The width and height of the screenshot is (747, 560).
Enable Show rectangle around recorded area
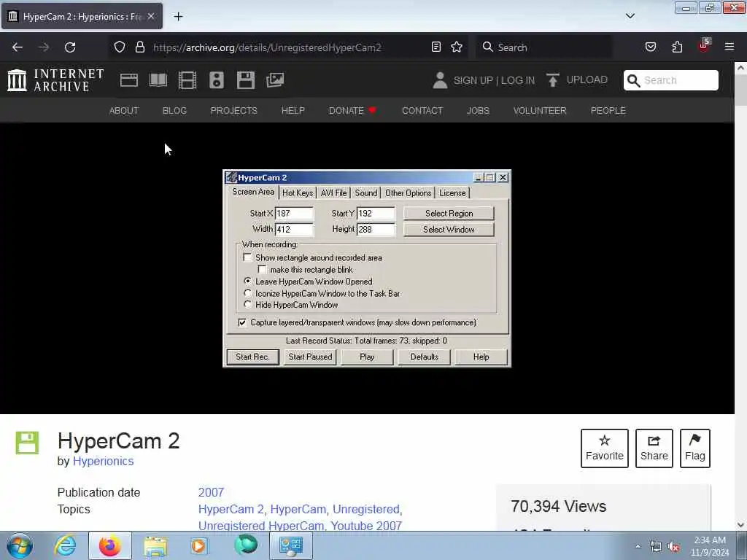click(x=247, y=257)
